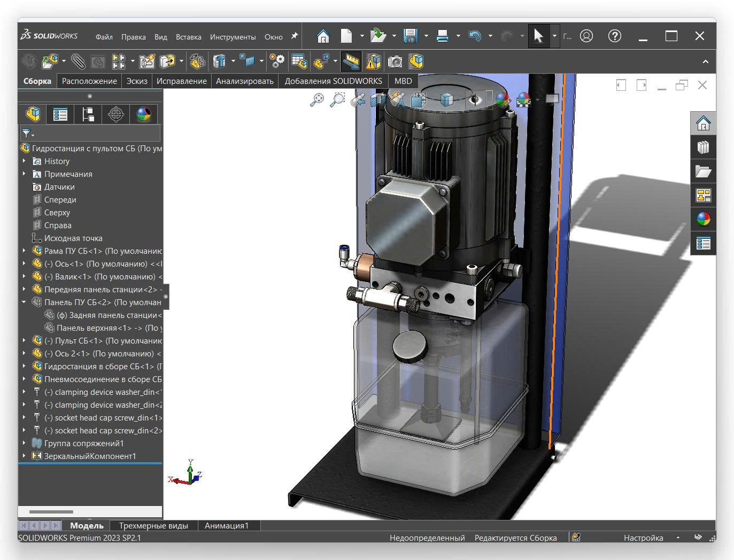Switch to the Анализировать ribbon tab

click(244, 81)
